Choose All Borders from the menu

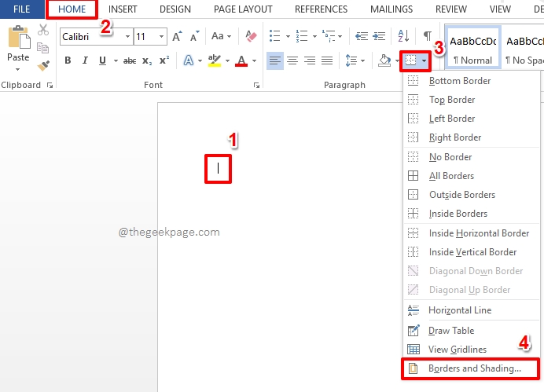click(472, 176)
